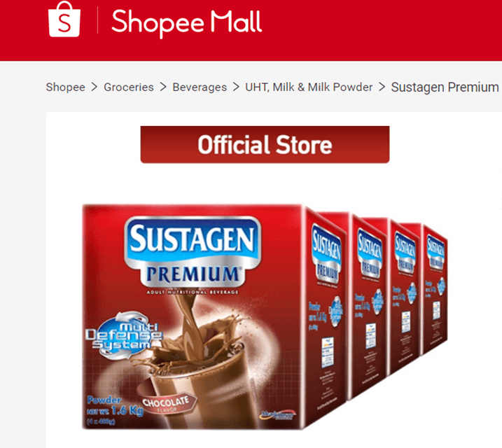The height and width of the screenshot is (448, 502).
Task: Open the main Sustagen product image
Action: pos(265,316)
